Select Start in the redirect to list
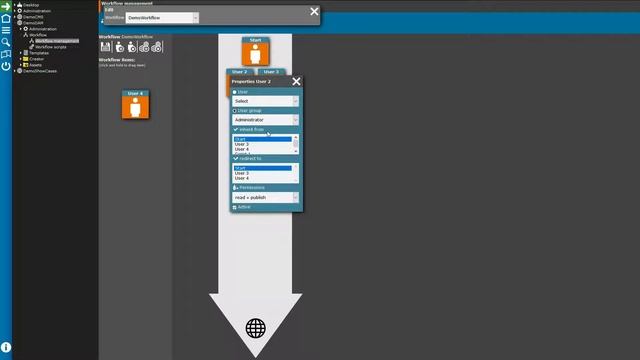This screenshot has width=640, height=360. (262, 168)
